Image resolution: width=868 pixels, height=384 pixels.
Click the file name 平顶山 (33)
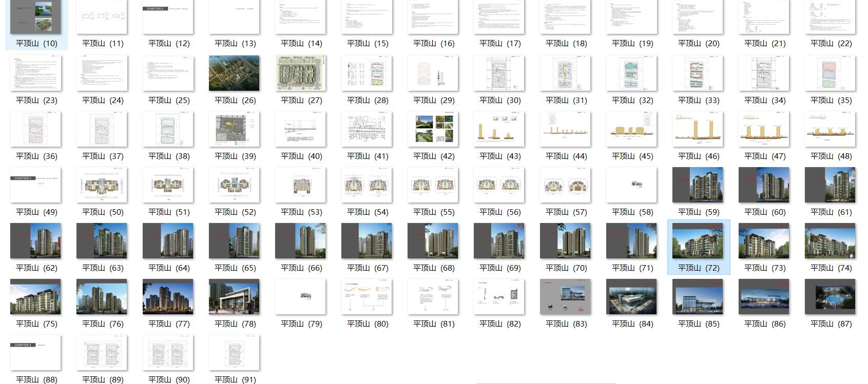(x=699, y=100)
